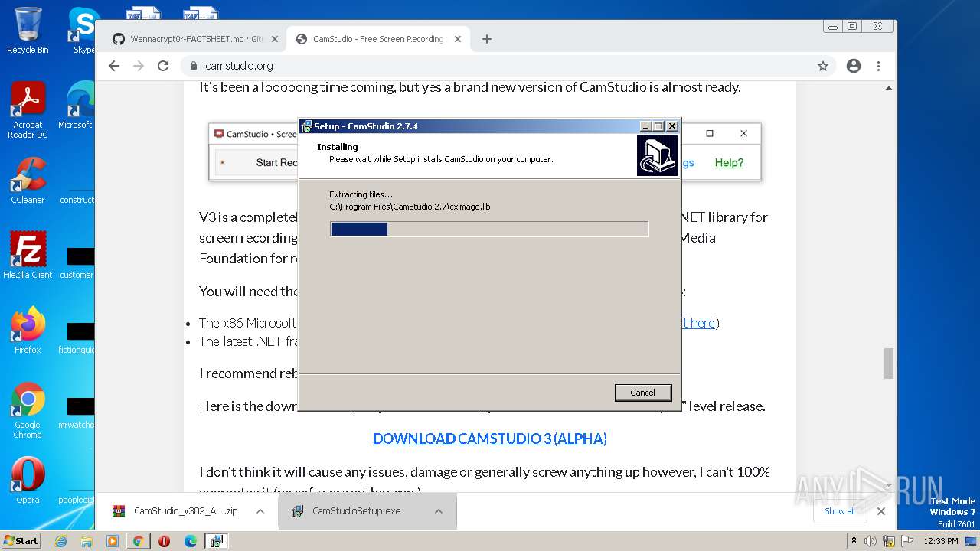Click the Setup title bar icon
The height and width of the screenshot is (551, 980).
tap(306, 126)
